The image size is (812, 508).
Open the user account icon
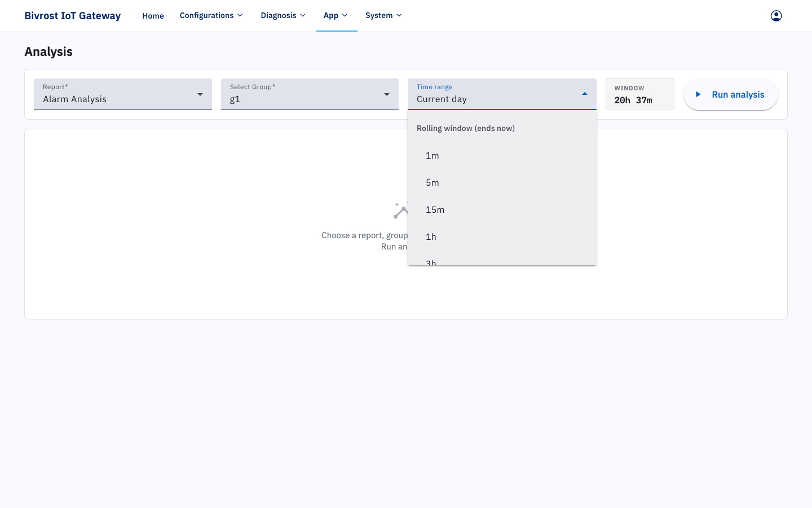pos(776,16)
